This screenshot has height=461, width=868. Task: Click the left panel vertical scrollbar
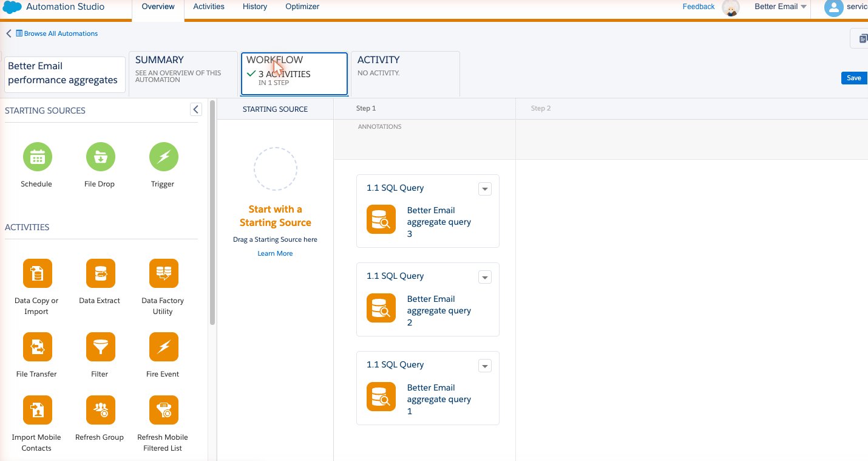212,213
